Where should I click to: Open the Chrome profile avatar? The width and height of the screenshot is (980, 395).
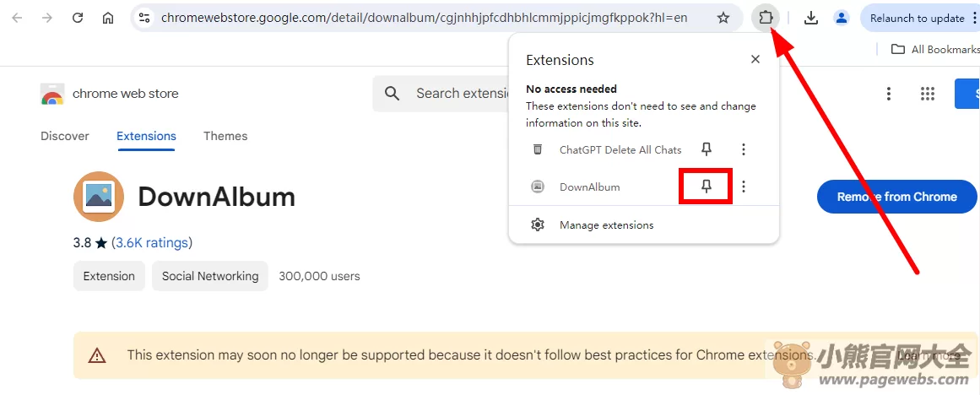842,18
